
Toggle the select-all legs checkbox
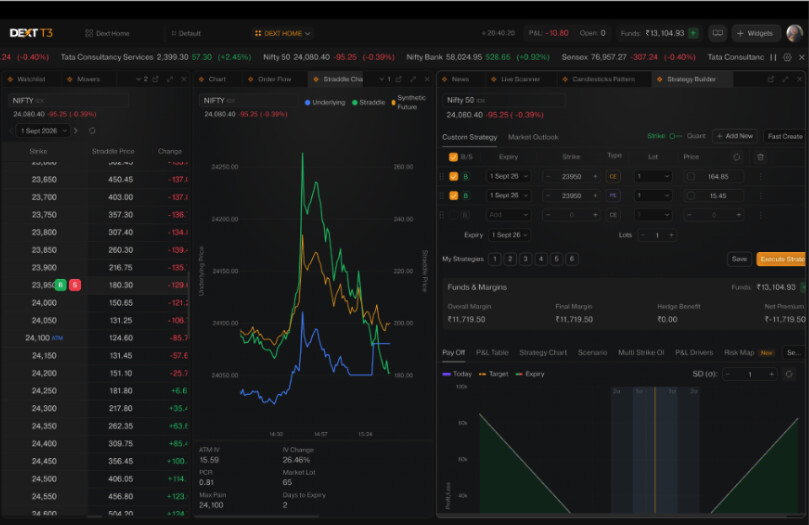[453, 157]
